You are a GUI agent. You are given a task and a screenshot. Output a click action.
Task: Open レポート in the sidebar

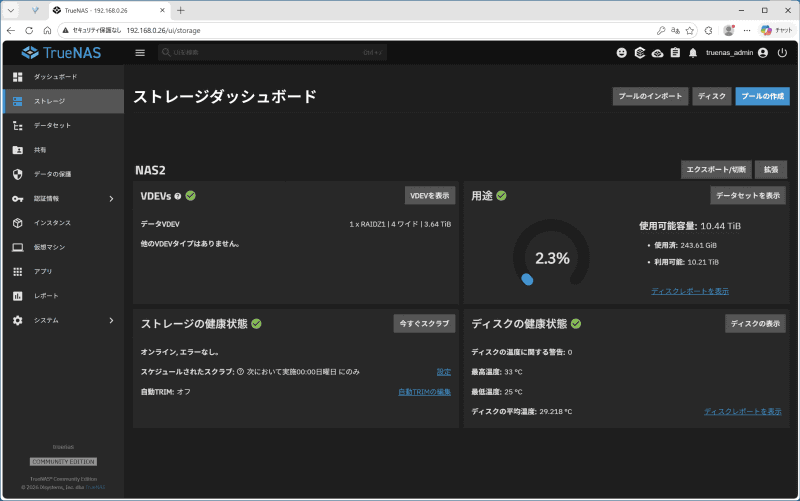[x=63, y=296]
